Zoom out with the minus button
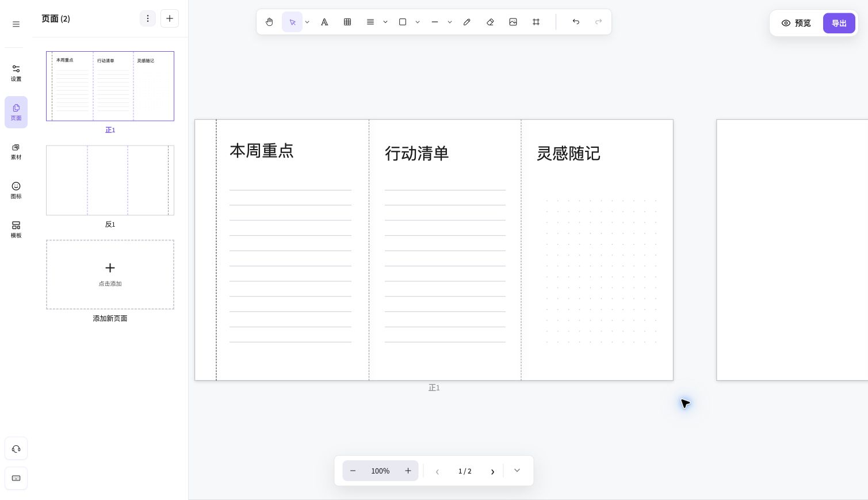The image size is (868, 500). pos(353,471)
